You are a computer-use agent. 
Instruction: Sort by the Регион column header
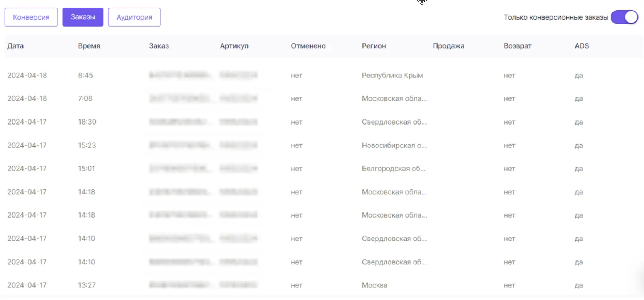pyautogui.click(x=374, y=46)
